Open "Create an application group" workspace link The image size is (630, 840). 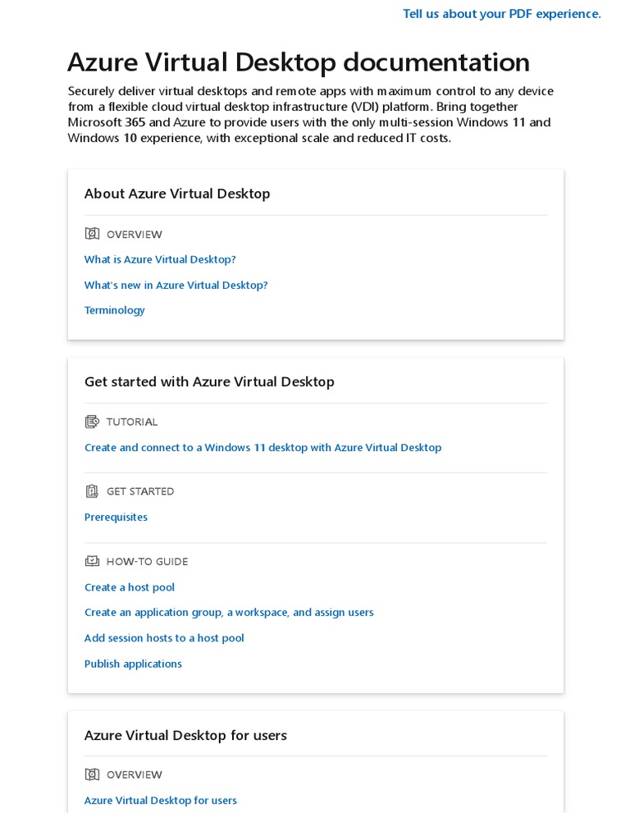pyautogui.click(x=229, y=612)
